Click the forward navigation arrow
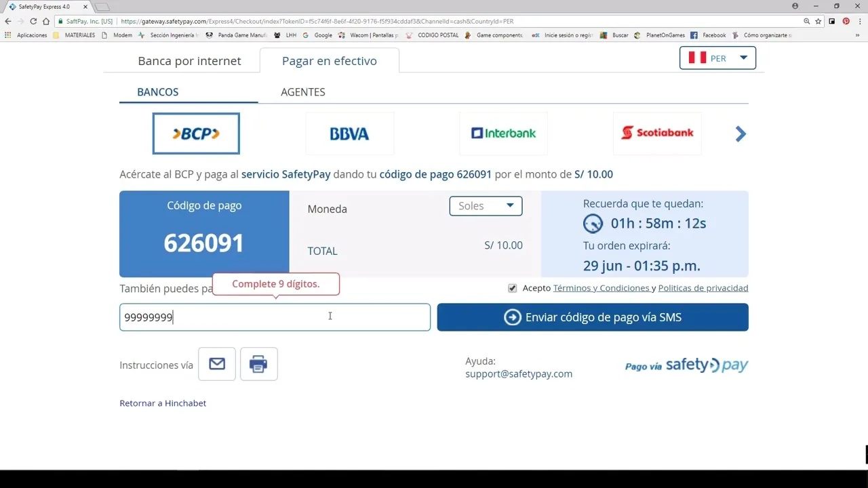 click(20, 21)
